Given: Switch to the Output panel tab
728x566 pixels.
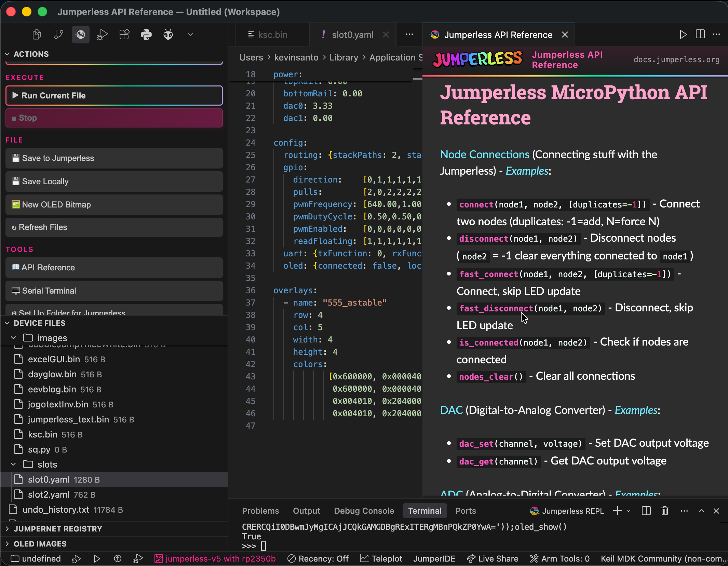Looking at the screenshot, I should click(x=307, y=511).
